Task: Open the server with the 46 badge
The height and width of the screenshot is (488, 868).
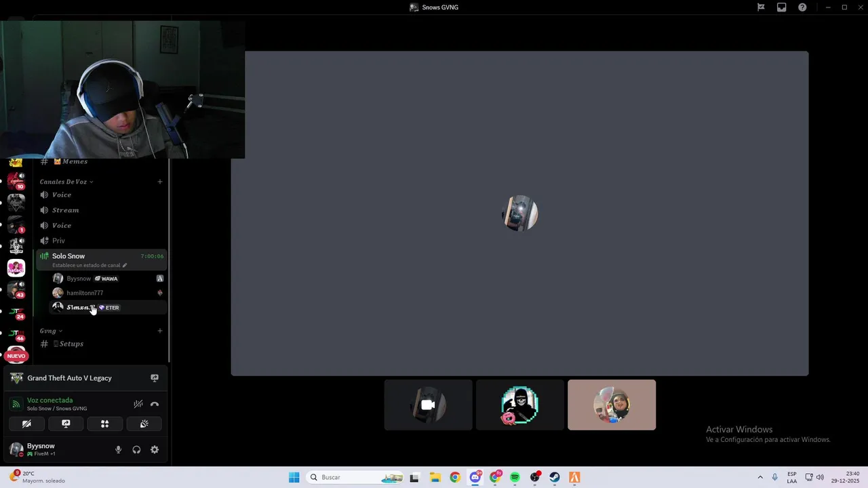Action: click(x=16, y=333)
